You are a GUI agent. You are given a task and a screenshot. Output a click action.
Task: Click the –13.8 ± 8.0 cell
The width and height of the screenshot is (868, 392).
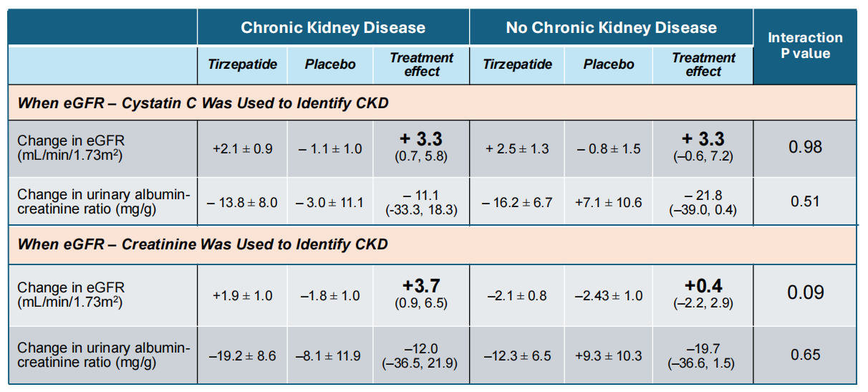click(x=242, y=203)
